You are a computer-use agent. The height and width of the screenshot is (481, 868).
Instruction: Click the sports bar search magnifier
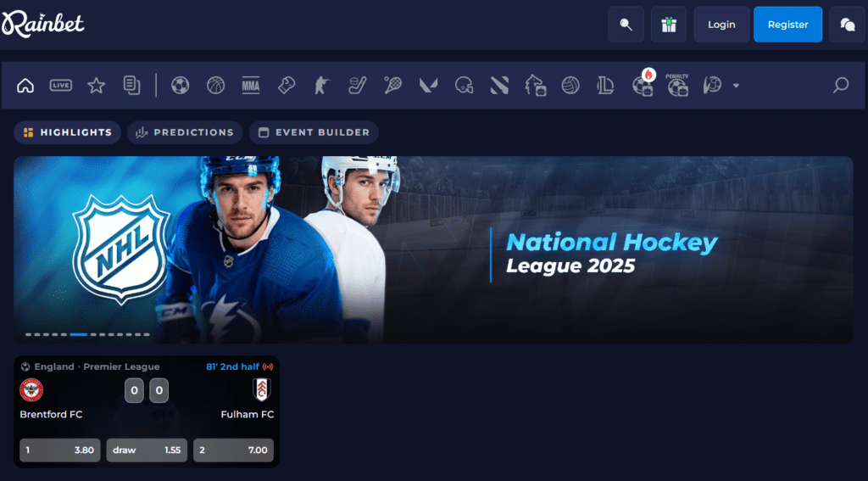click(840, 85)
